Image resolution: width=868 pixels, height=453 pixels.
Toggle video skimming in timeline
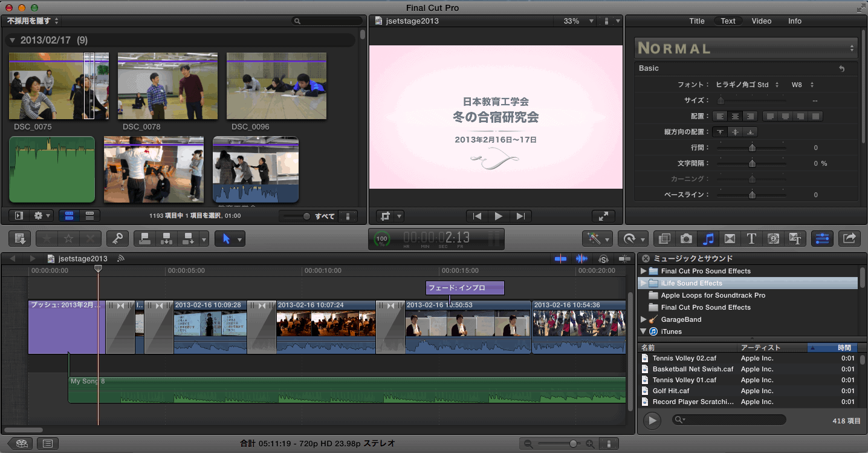tap(561, 258)
